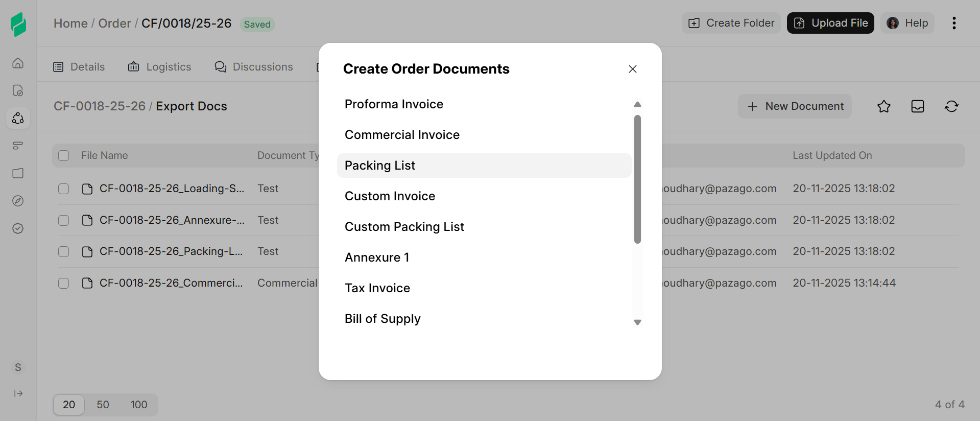Click the inbox tray icon
980x421 pixels.
918,106
